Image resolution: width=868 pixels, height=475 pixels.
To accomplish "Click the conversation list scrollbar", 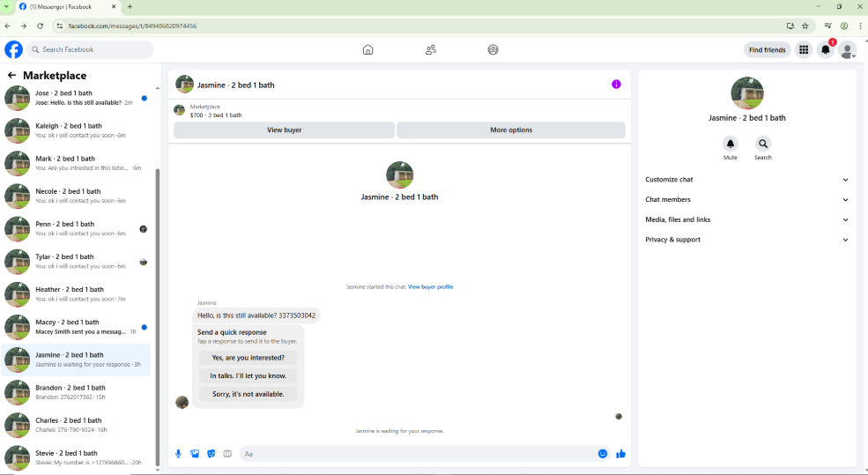I will pos(157,316).
